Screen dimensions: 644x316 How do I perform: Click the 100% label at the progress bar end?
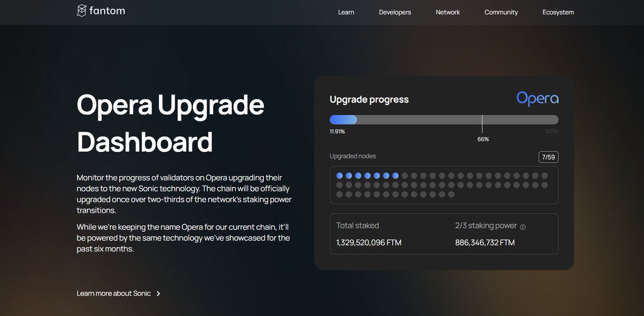point(552,132)
